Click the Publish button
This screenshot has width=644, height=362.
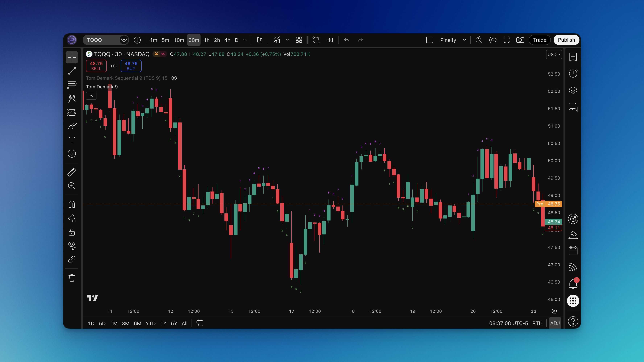click(x=566, y=40)
